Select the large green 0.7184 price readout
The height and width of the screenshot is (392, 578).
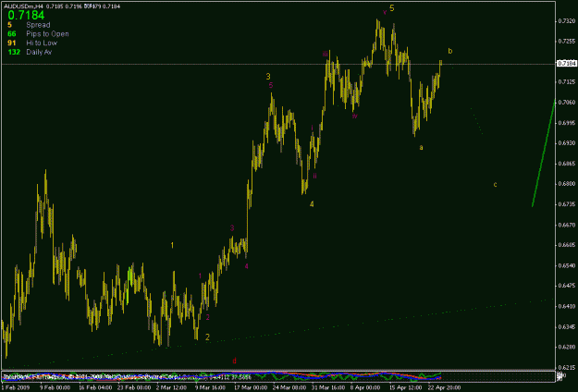click(x=26, y=15)
